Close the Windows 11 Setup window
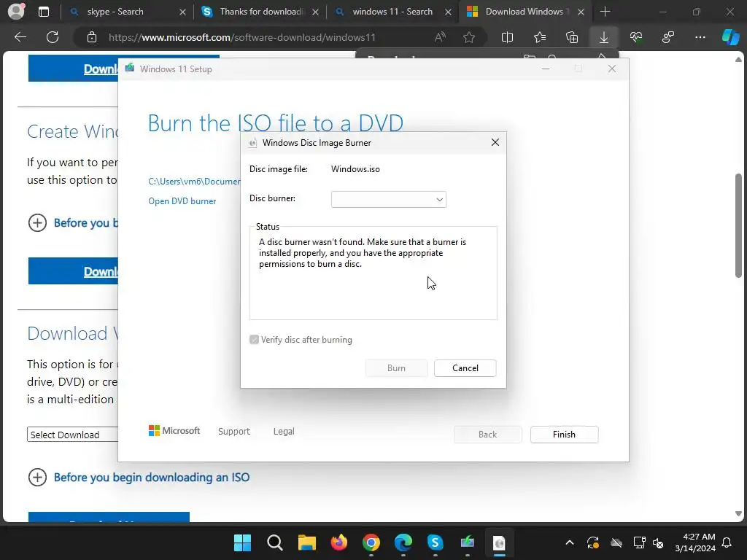Screen dimensions: 747x560 click(x=612, y=69)
